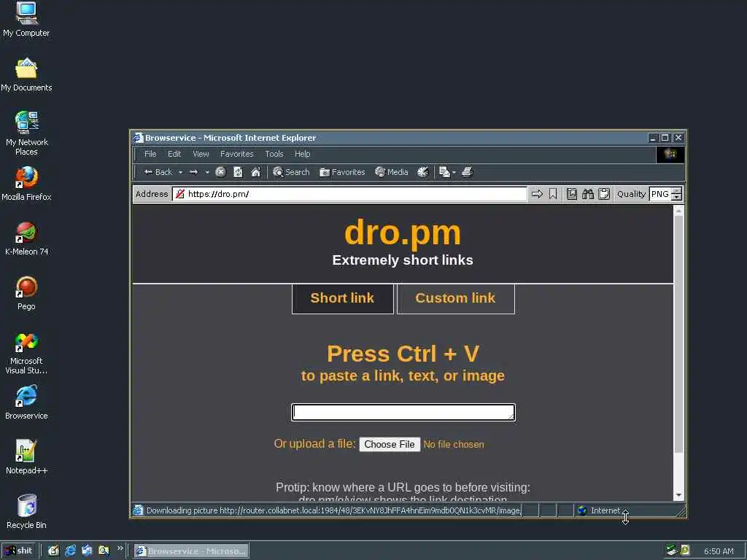The image size is (747, 560).
Task: Click the Browservice taskbar button
Action: 191,551
